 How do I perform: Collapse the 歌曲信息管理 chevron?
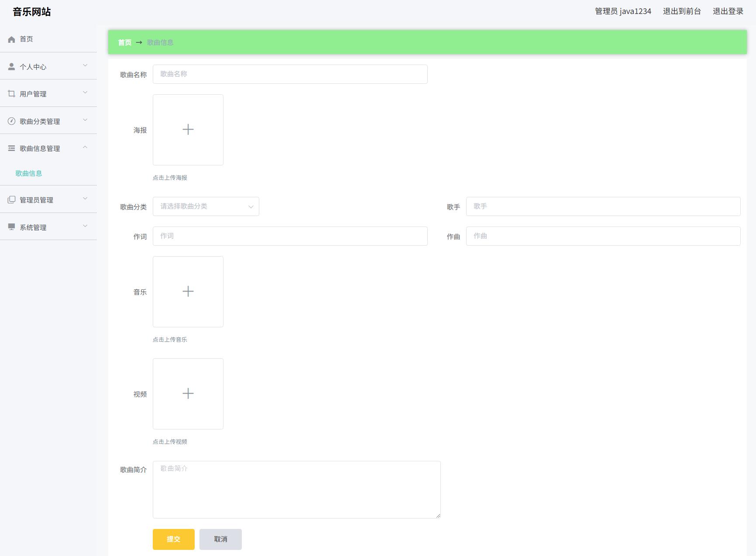pos(85,147)
